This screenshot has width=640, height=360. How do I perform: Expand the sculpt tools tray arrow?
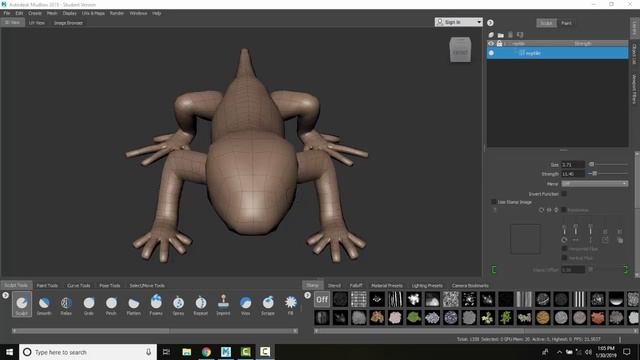(5, 295)
